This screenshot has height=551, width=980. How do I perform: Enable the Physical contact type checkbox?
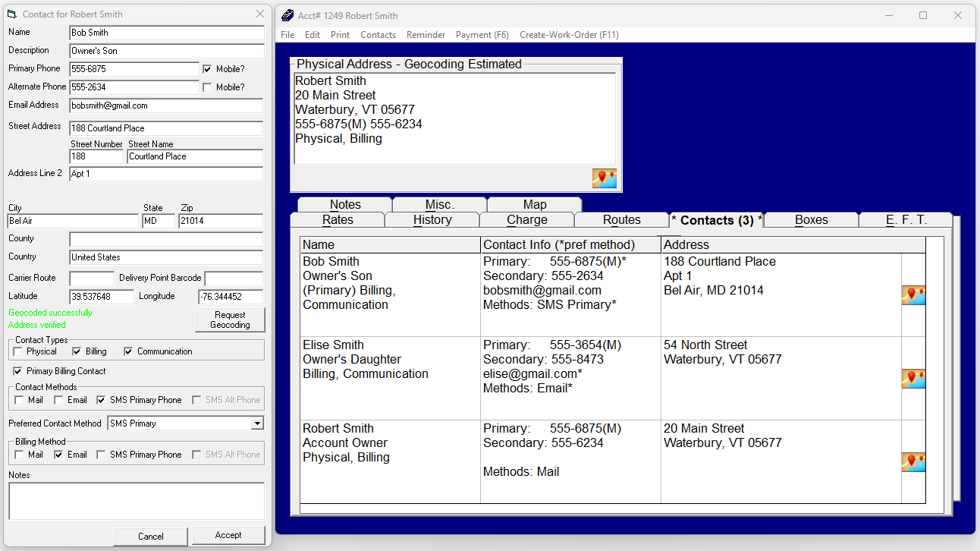tap(19, 351)
